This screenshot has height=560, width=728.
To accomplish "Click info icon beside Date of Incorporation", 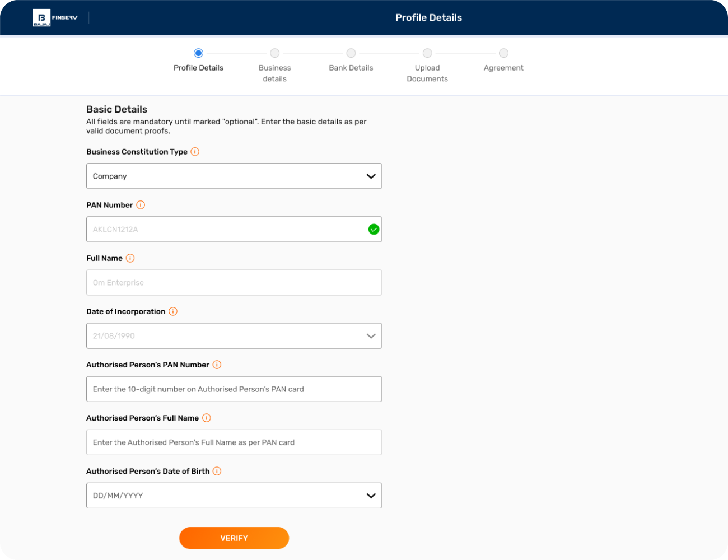I will click(173, 311).
